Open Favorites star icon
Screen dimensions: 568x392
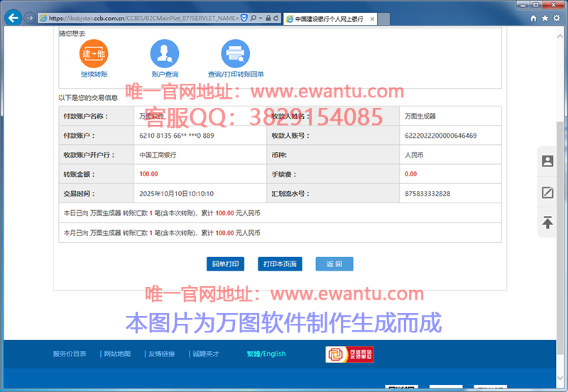(x=545, y=18)
